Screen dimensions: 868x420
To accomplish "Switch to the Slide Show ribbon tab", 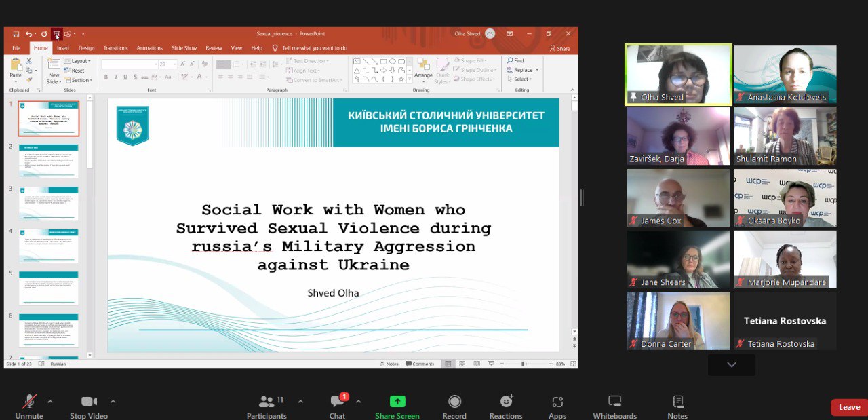I will [184, 48].
